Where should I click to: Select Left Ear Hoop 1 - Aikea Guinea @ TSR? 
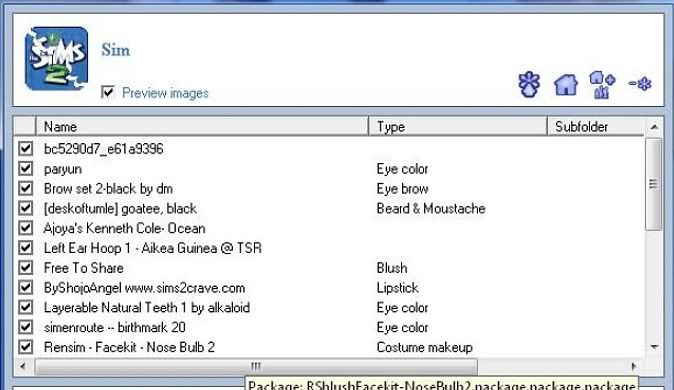pyautogui.click(x=153, y=248)
